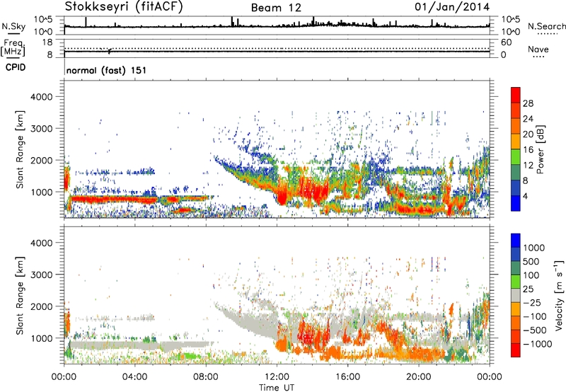
Task: Click the "N.Search" legend label
Action: (546, 26)
